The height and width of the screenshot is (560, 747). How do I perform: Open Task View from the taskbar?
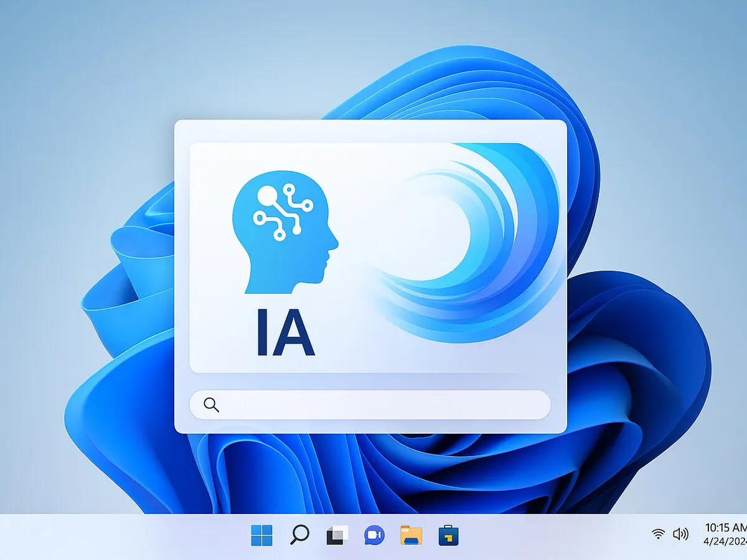[337, 535]
